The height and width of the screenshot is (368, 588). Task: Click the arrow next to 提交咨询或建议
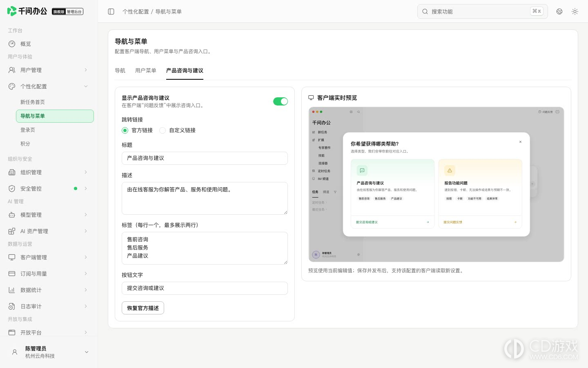pyautogui.click(x=428, y=222)
